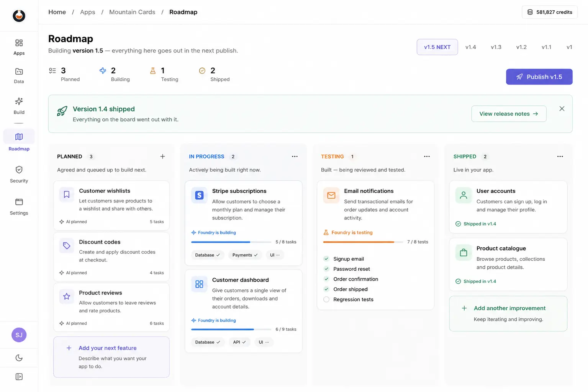This screenshot has height=392, width=588.
Task: Click Stripe subscriptions progress bar
Action: [231, 242]
